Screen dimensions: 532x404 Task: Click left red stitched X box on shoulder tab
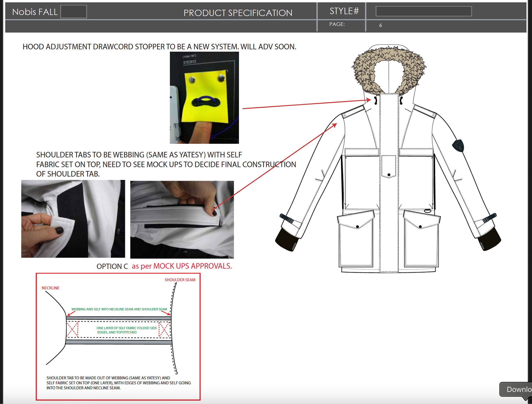pyautogui.click(x=73, y=329)
